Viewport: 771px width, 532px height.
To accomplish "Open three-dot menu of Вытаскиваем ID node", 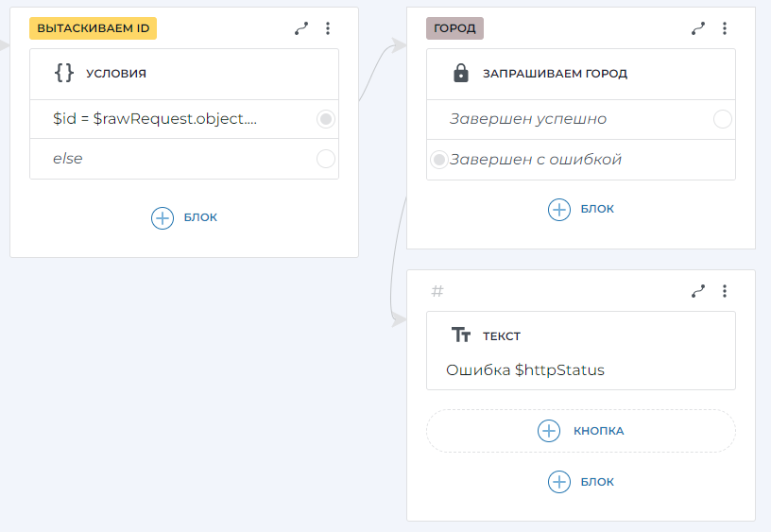I will point(328,28).
